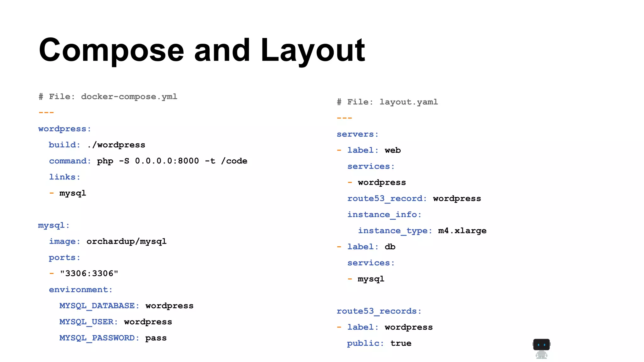Click the 'environment:' key

click(x=80, y=289)
